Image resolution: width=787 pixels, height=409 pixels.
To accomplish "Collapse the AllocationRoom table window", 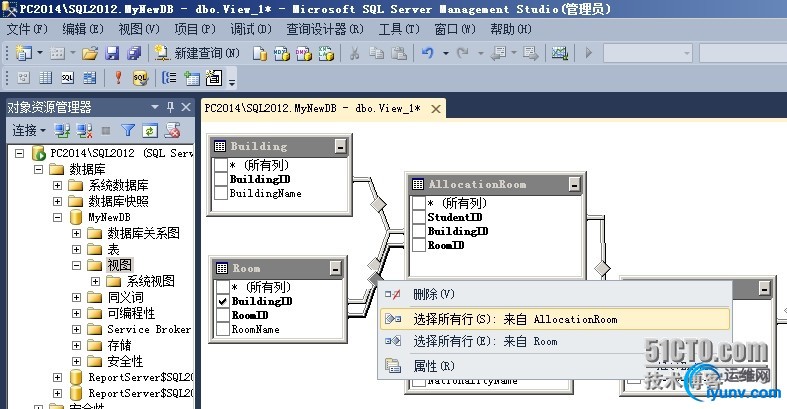I will (x=574, y=185).
